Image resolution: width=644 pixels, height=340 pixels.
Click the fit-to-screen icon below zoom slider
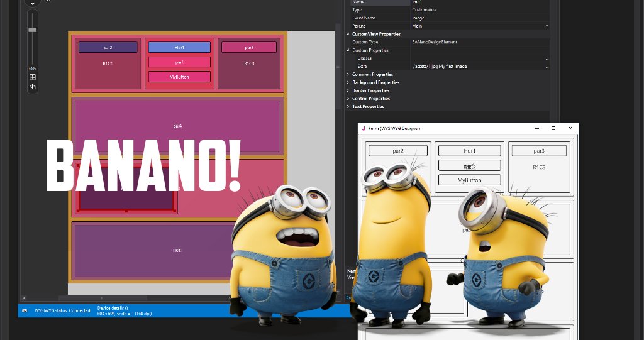point(33,77)
